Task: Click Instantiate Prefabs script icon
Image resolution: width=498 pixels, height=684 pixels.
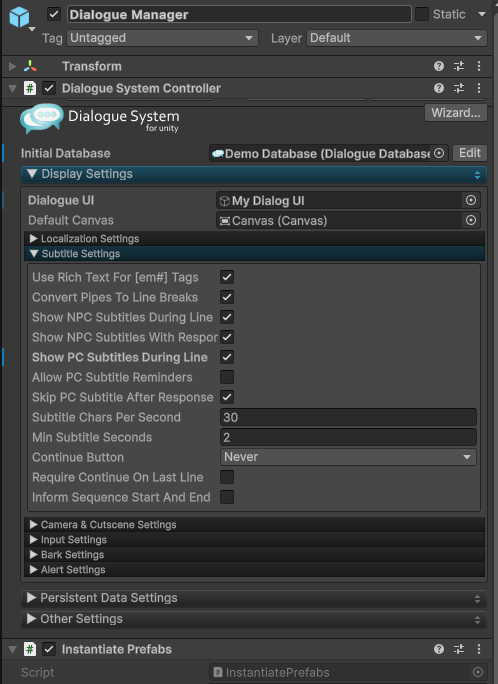Action: coord(30,649)
